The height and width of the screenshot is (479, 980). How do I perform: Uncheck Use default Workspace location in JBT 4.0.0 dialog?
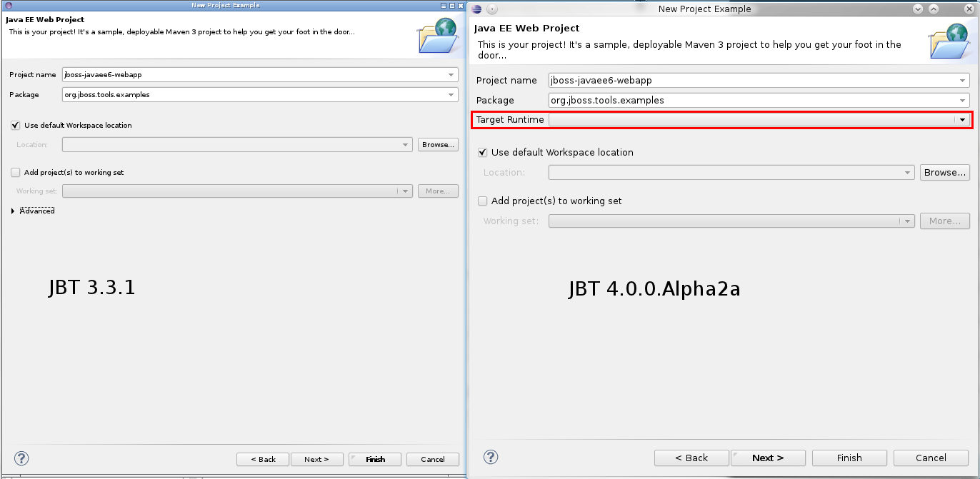(483, 152)
